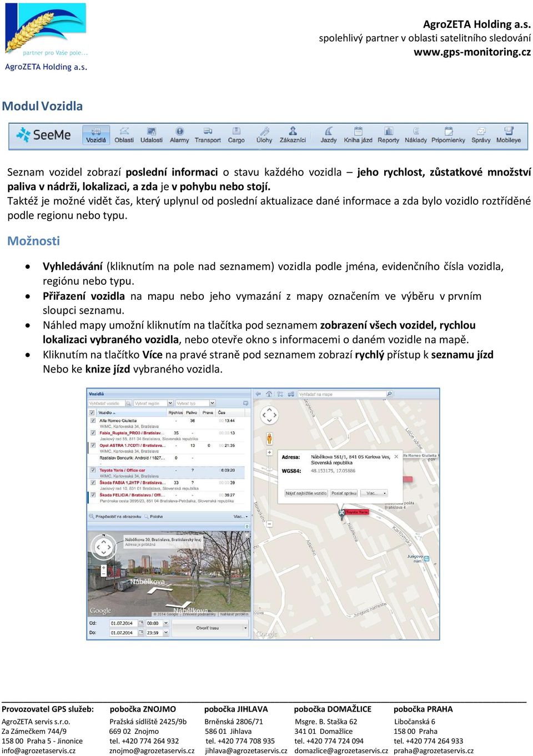
Task: Click the Vyhľadať na mape field
Action: (342, 394)
